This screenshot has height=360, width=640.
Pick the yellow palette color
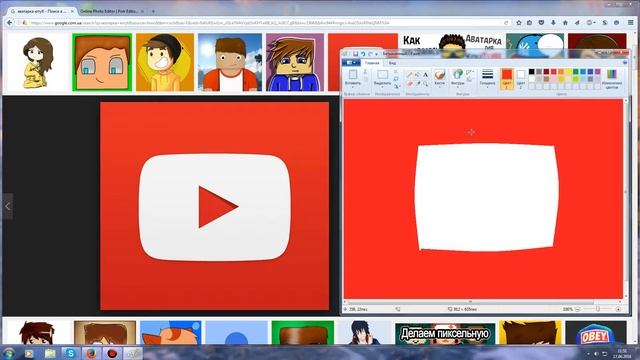(568, 72)
